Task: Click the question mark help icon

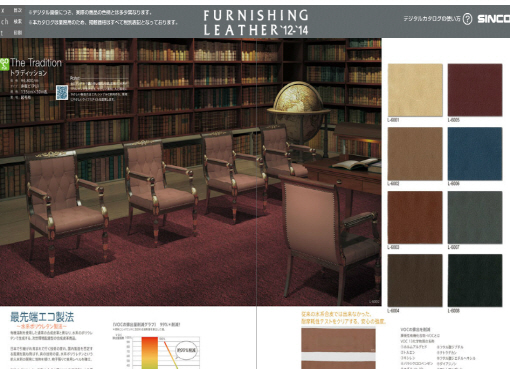Action: pos(467,19)
